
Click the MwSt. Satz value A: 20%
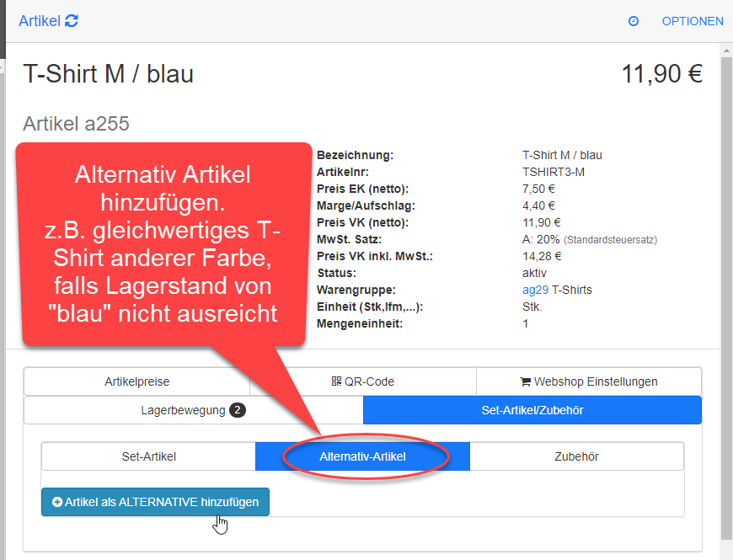[541, 240]
